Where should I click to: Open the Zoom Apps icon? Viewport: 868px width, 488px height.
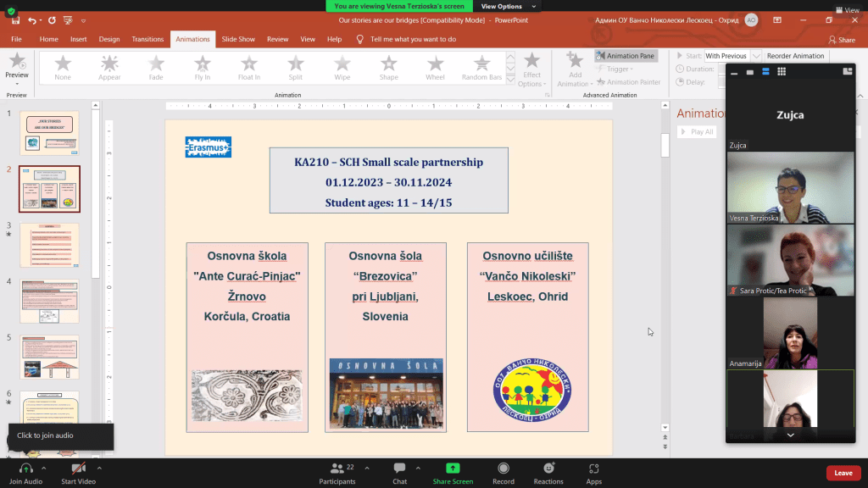coord(593,468)
